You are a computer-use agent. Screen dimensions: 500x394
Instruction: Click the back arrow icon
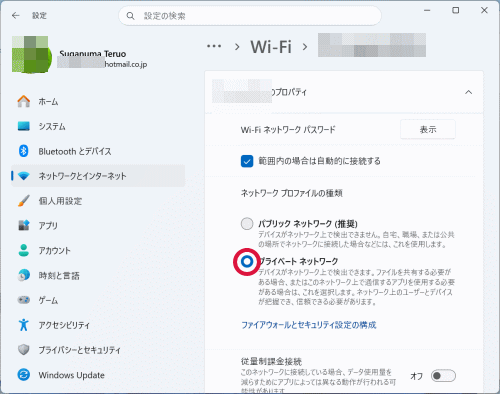16,16
